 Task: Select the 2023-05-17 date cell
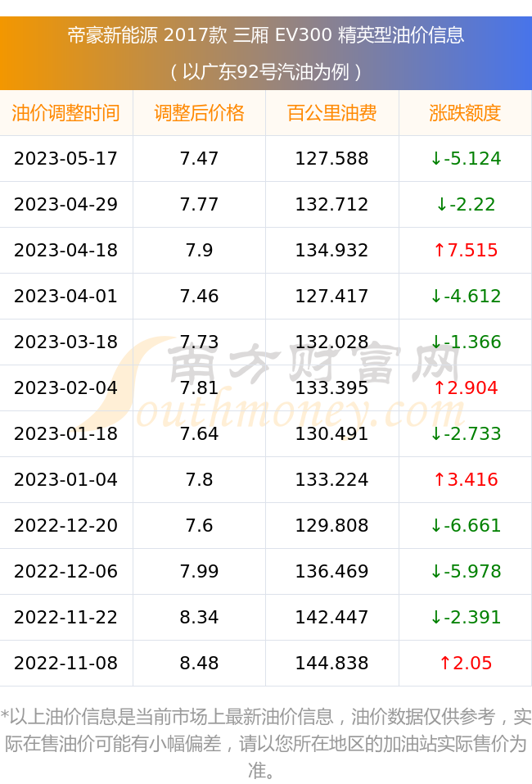click(66, 158)
